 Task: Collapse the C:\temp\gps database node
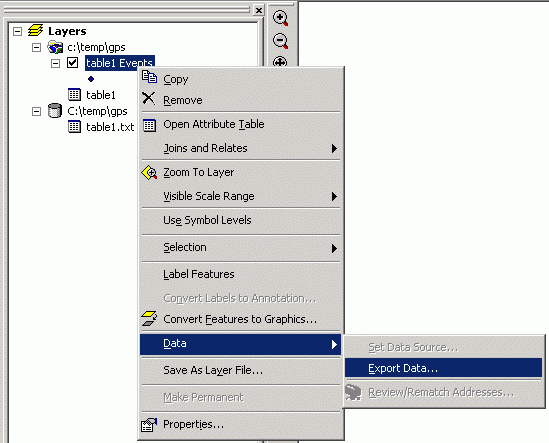(36, 111)
